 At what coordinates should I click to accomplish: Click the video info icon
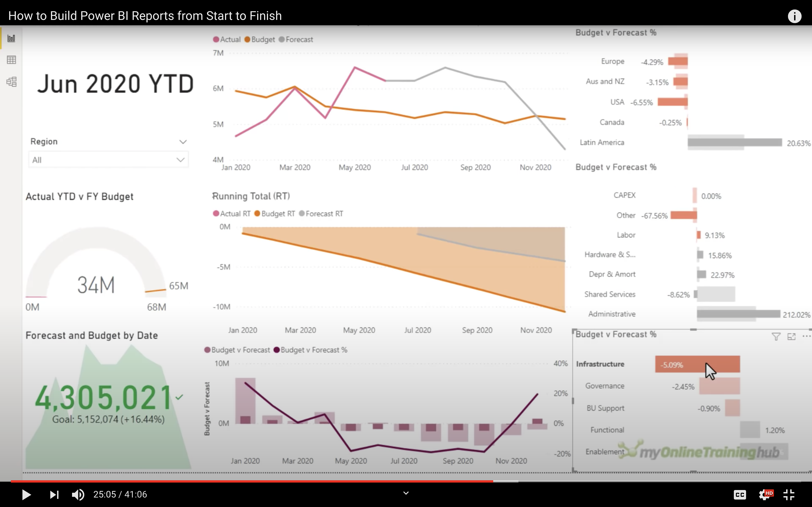tap(794, 16)
